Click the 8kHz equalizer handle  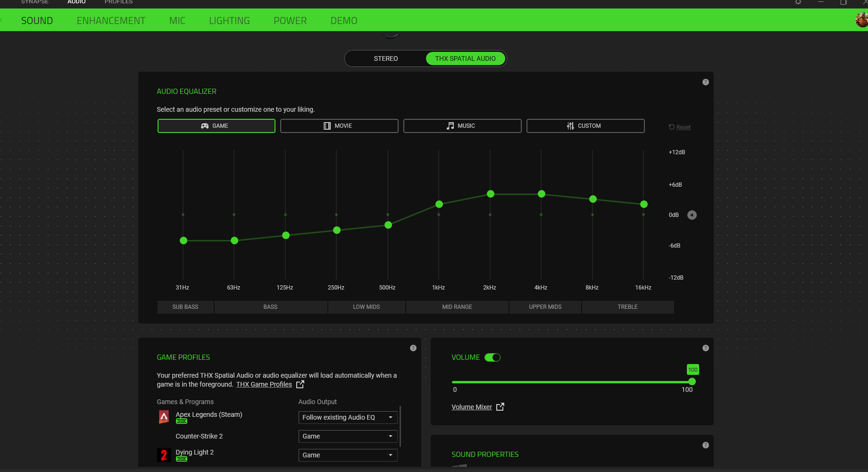tap(593, 199)
